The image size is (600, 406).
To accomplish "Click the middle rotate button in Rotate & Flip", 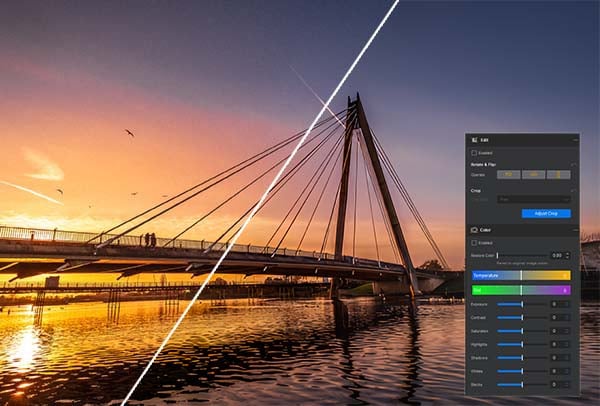I will click(x=533, y=174).
